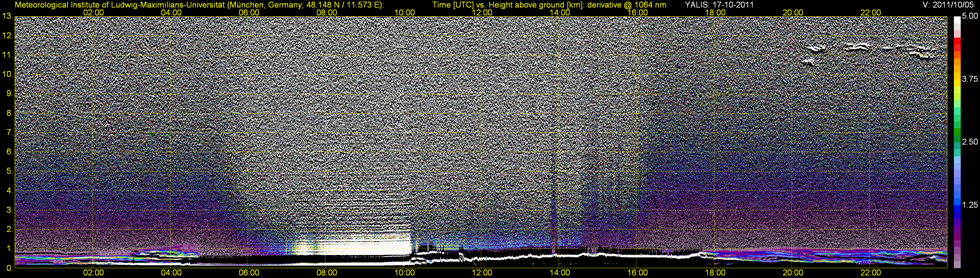Click the 3. km height axis label

(9, 210)
